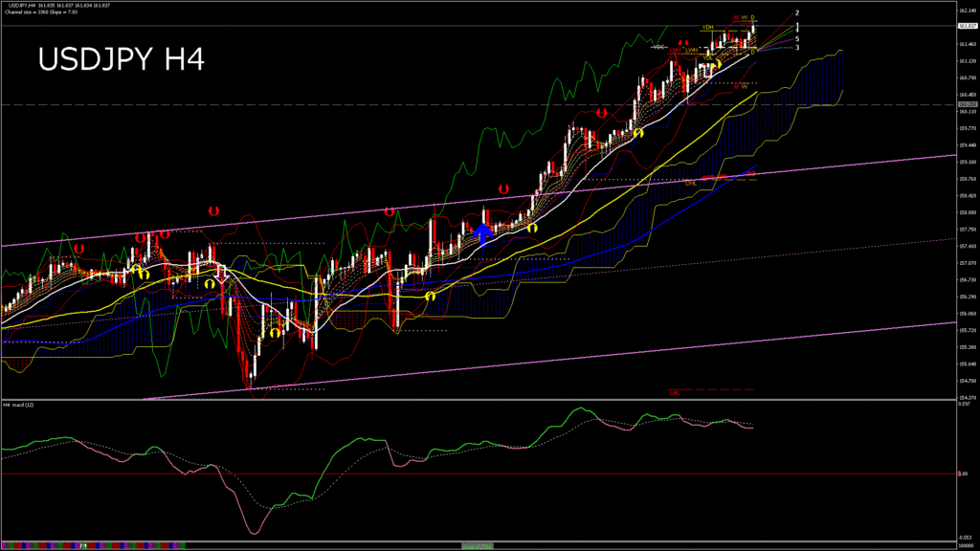The width and height of the screenshot is (980, 551).
Task: Click the Channel size and Slope readout
Action: click(41, 11)
